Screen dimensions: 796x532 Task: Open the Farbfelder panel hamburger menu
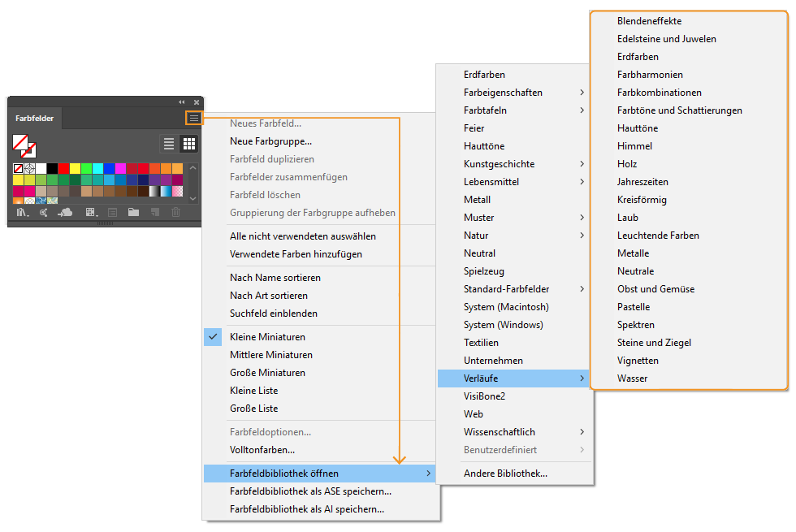(194, 119)
